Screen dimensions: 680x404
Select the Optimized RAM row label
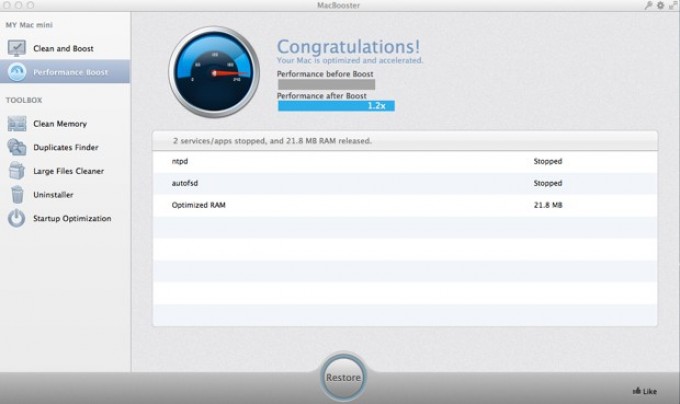[x=199, y=205]
